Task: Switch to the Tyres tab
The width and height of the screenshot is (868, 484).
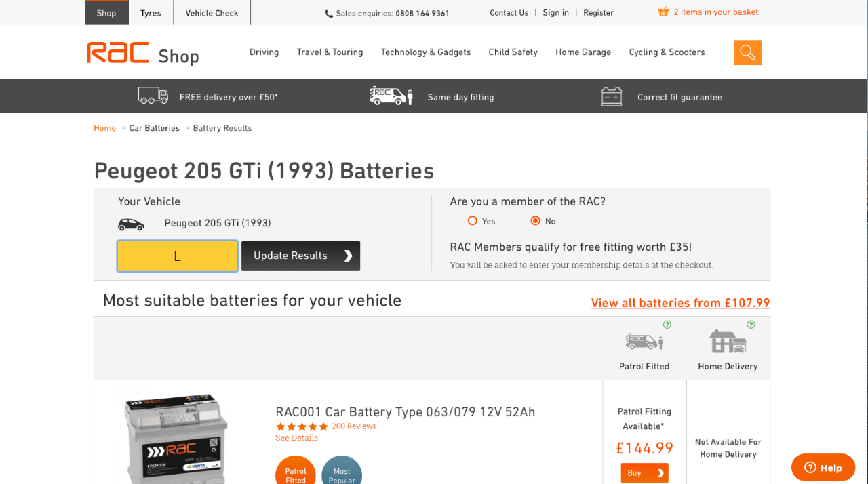Action: coord(151,12)
